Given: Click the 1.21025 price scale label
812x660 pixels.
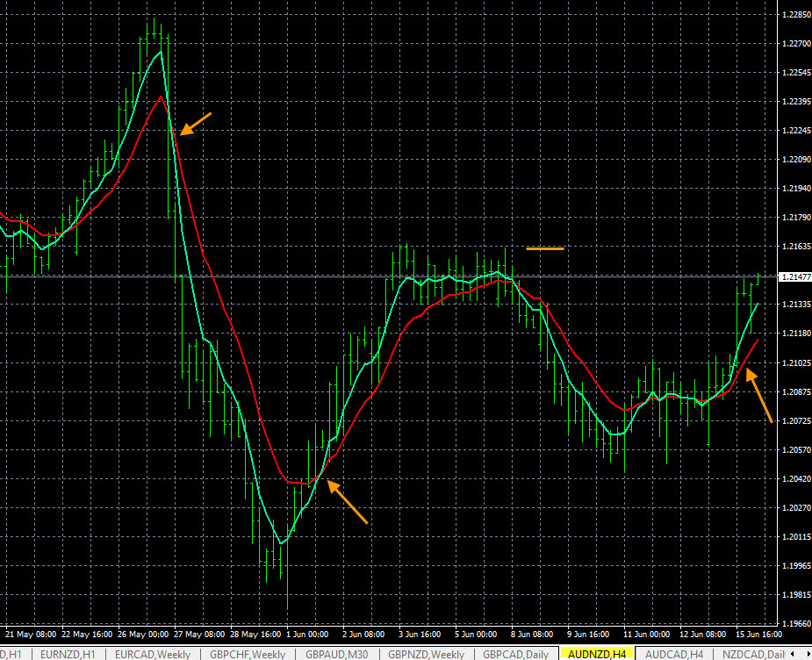Looking at the screenshot, I should point(796,362).
